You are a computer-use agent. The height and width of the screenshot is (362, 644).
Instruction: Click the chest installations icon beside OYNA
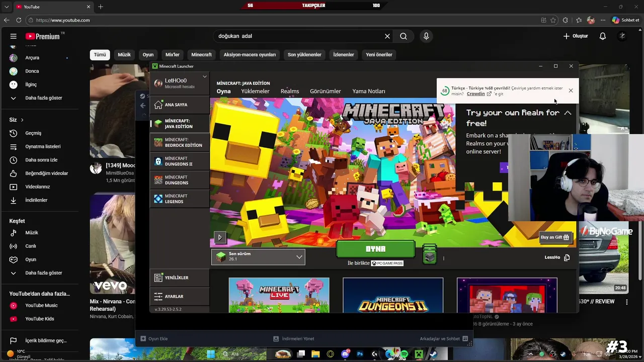(x=429, y=254)
